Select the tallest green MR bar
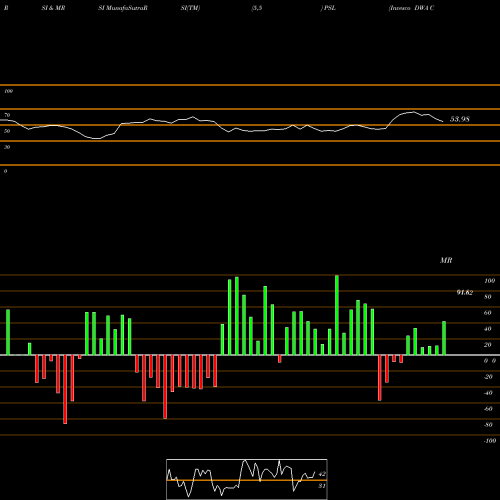Viewport: 500px width, 500px height. [x=337, y=315]
